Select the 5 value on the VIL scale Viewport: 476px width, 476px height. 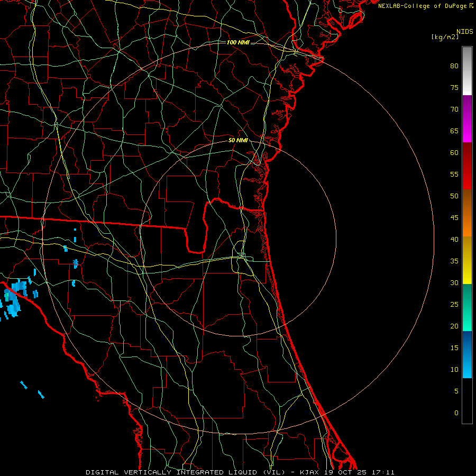(x=456, y=391)
